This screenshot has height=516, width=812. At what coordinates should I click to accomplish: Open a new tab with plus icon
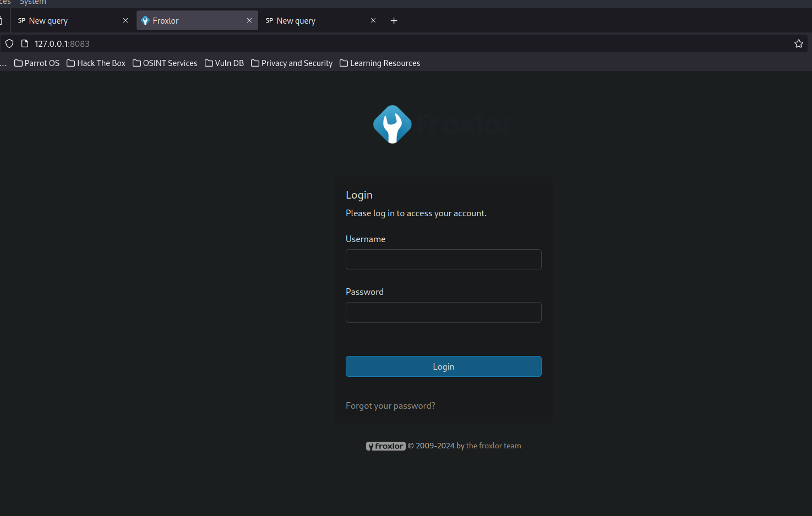(x=394, y=21)
